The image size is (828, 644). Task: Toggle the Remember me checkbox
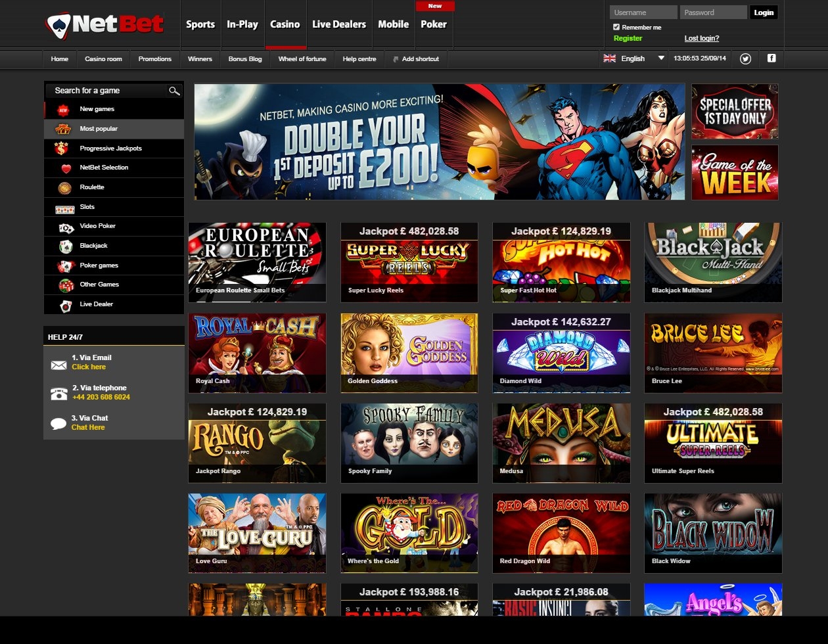coord(616,27)
